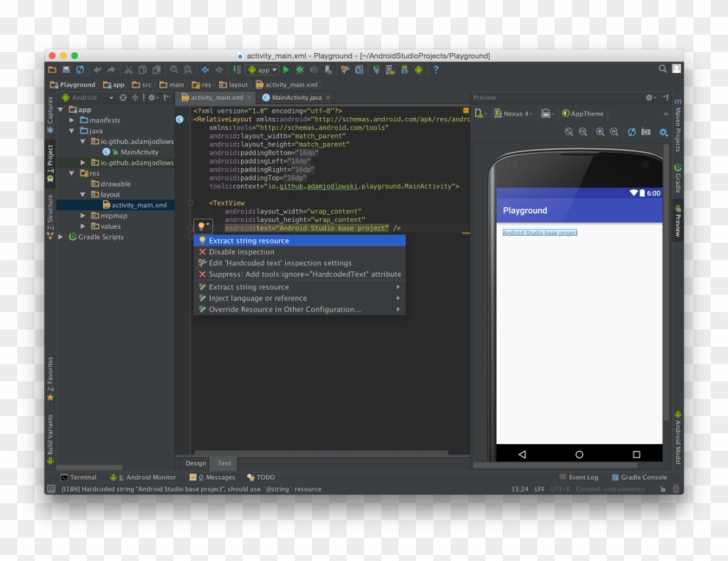Open the SDK Manager icon

(405, 69)
